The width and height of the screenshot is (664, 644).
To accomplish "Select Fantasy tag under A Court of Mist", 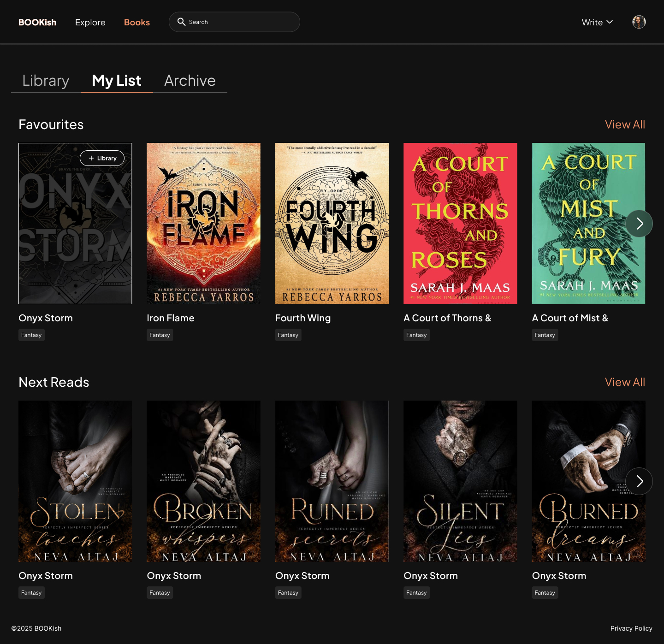I will (545, 335).
